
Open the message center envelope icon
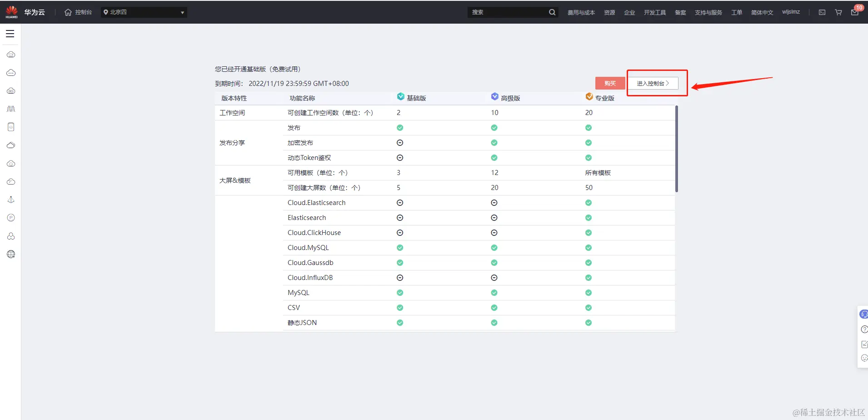[x=855, y=12]
